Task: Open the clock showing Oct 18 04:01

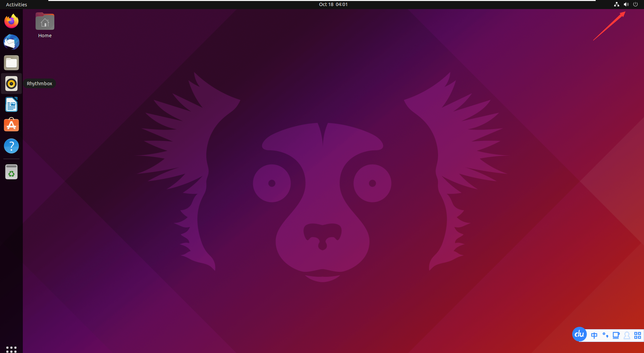Action: [333, 4]
